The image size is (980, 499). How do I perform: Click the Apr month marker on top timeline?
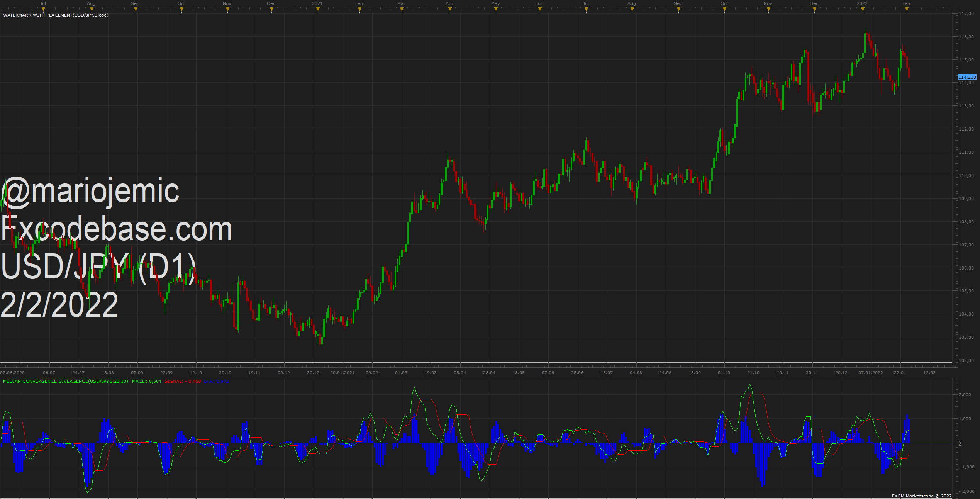[x=449, y=3]
